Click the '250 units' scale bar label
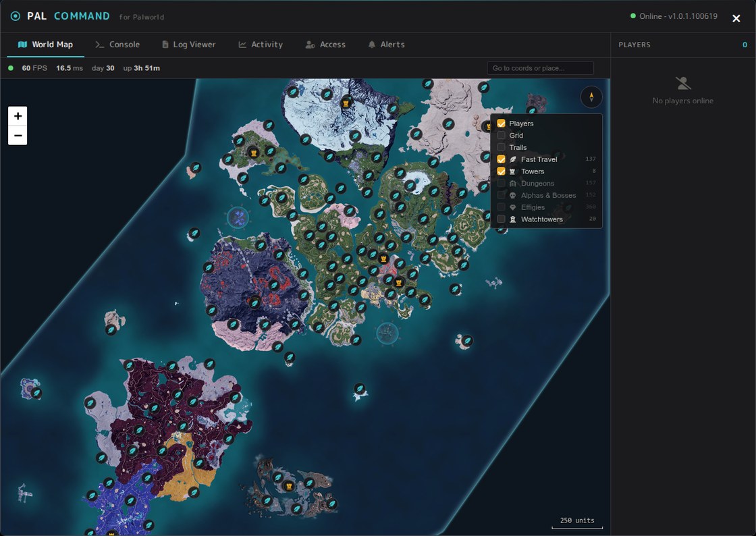Screen dimensions: 756x536 pyautogui.click(x=577, y=520)
